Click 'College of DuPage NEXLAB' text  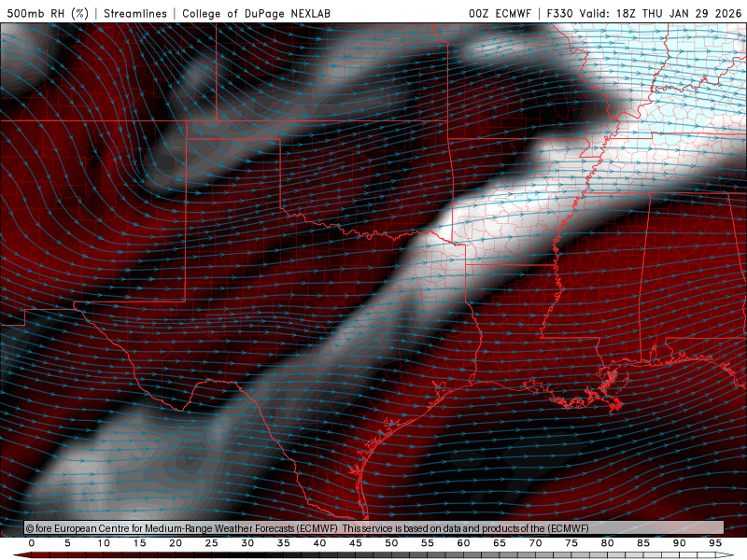pos(256,13)
